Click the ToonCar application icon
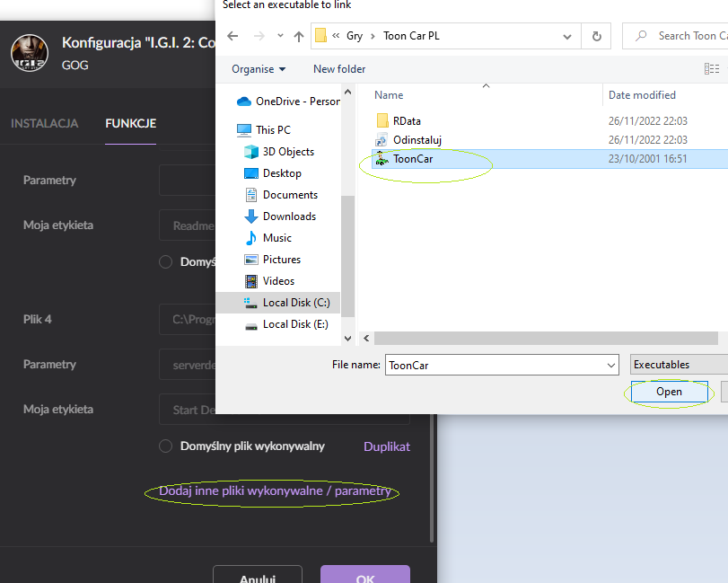The height and width of the screenshot is (583, 728). pyautogui.click(x=382, y=159)
